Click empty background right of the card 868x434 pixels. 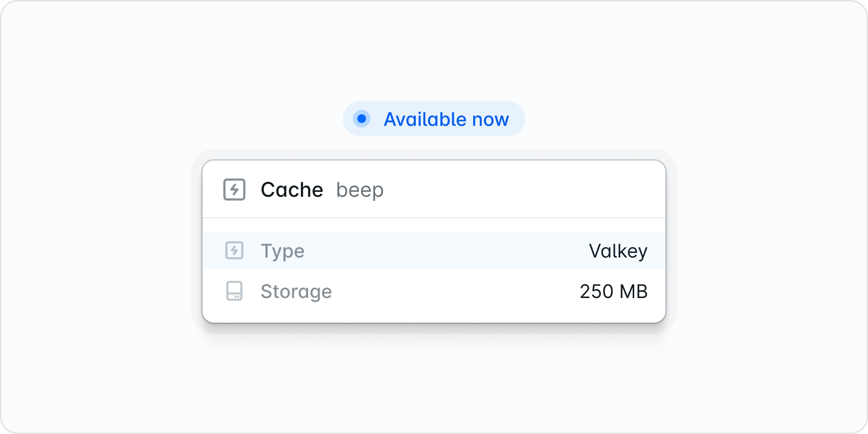(772, 241)
